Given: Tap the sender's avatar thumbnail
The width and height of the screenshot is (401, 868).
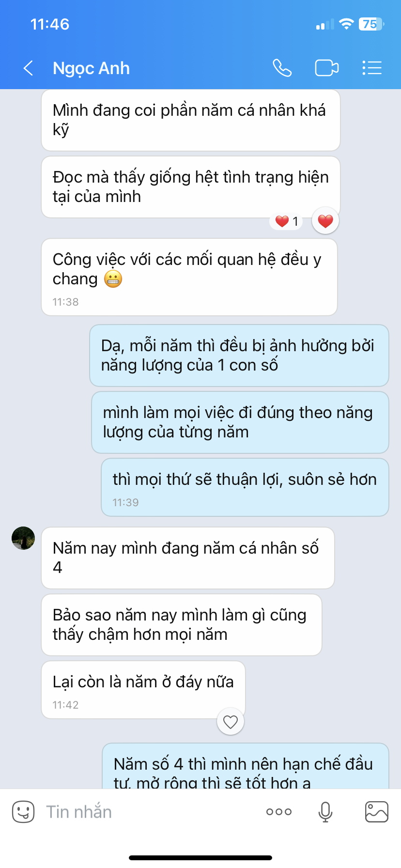Looking at the screenshot, I should [23, 538].
